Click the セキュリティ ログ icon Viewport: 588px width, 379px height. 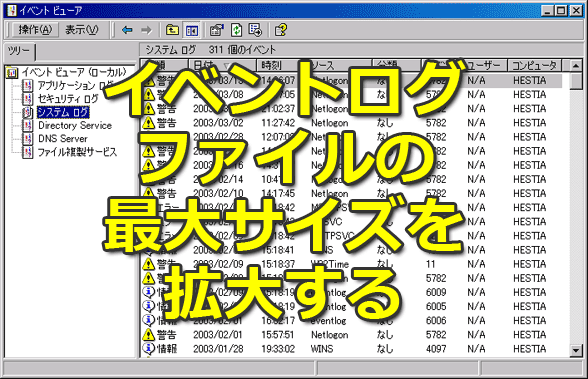pyautogui.click(x=28, y=99)
